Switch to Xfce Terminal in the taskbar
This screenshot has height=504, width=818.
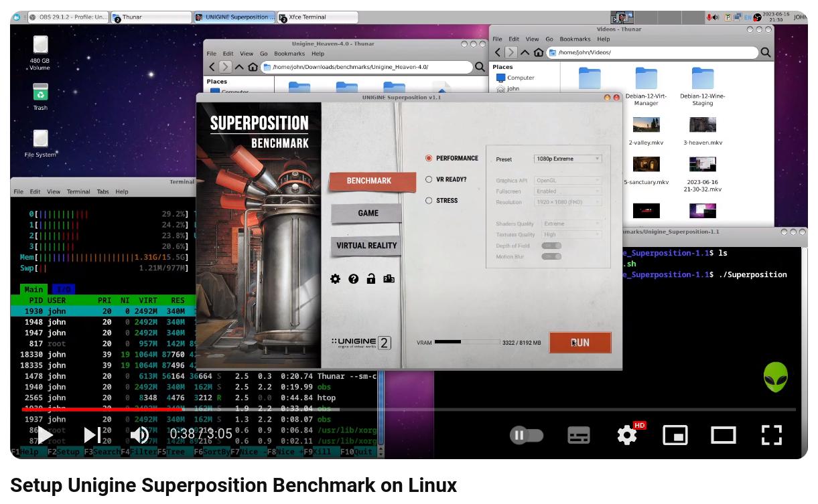pos(318,17)
